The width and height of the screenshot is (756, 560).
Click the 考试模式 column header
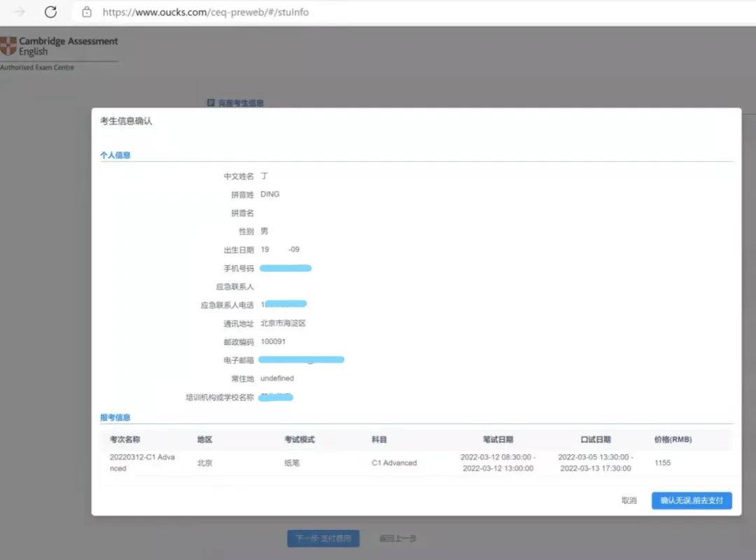[300, 440]
